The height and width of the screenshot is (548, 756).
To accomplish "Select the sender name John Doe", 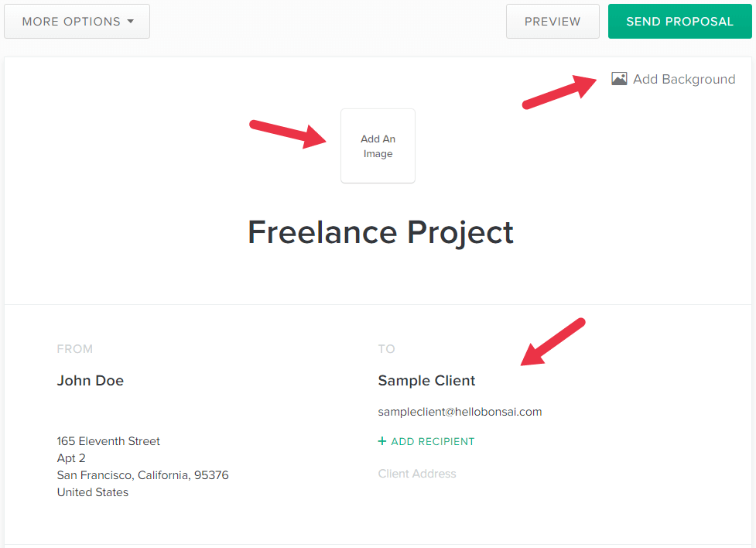I will (90, 380).
